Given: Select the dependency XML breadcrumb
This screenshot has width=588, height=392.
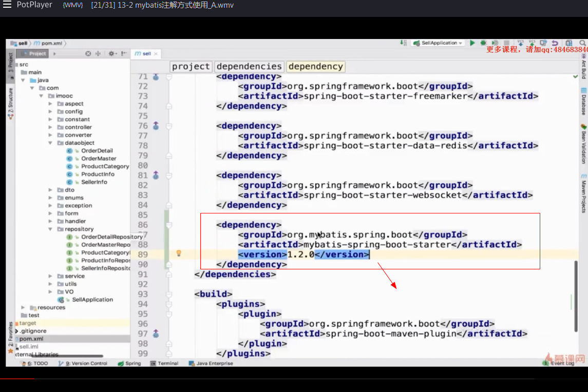Looking at the screenshot, I should [x=316, y=66].
